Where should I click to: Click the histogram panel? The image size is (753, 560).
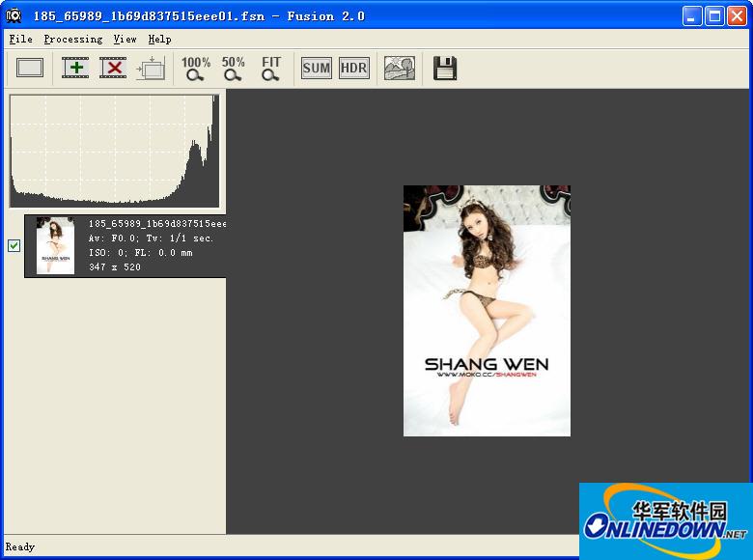(115, 151)
